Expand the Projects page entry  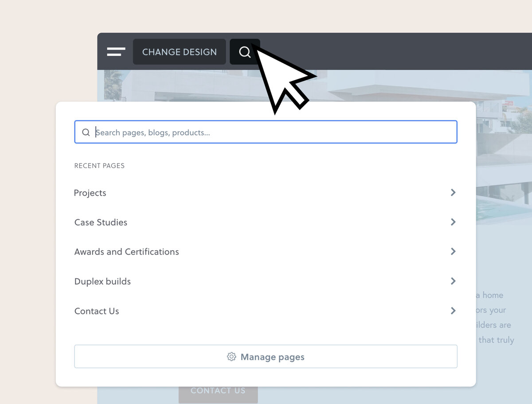tap(453, 192)
